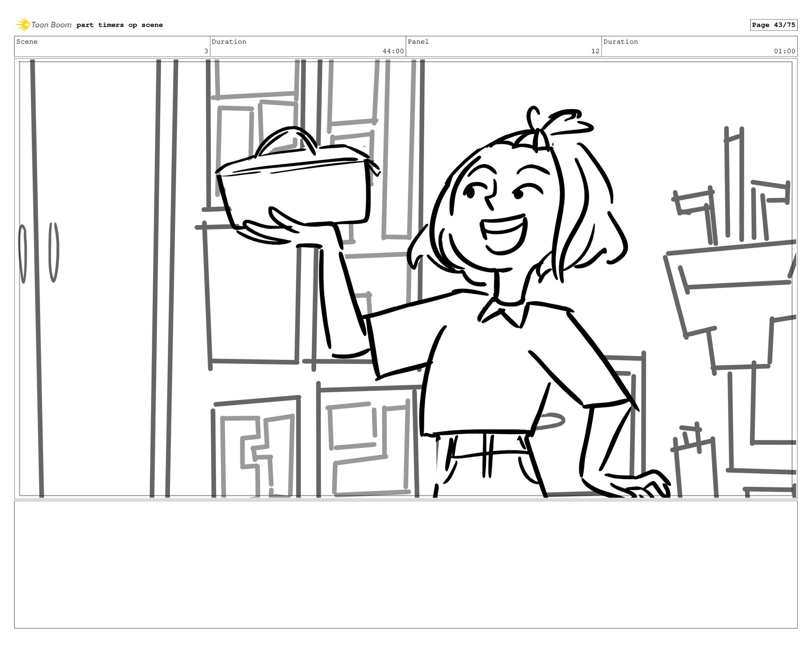Click the 'Scene' header label
812x650 pixels.
pyautogui.click(x=27, y=41)
